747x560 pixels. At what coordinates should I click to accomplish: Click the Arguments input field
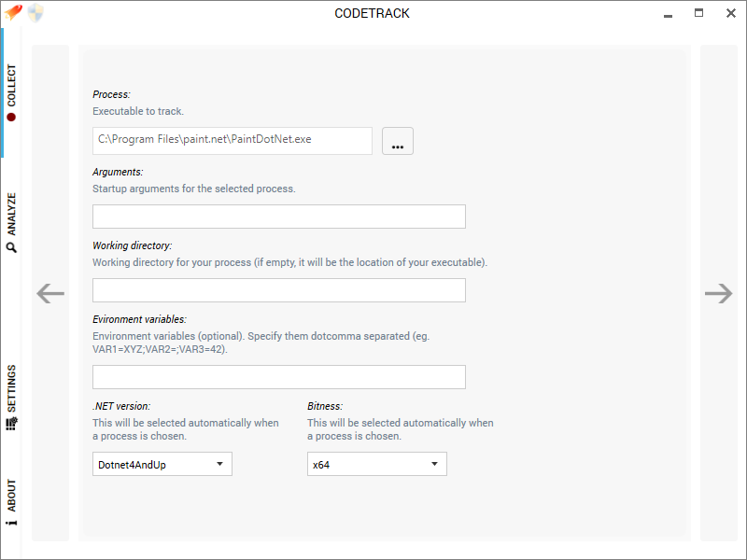click(x=279, y=217)
